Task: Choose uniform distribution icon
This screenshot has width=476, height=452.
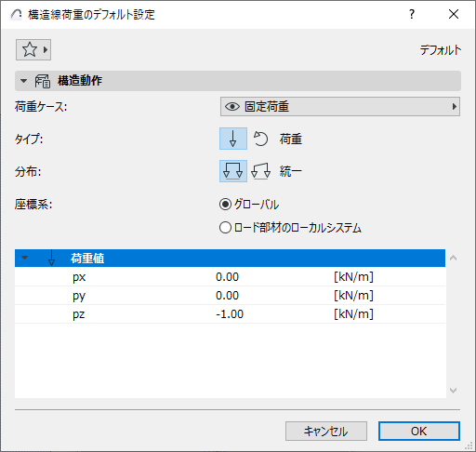Action: point(233,171)
